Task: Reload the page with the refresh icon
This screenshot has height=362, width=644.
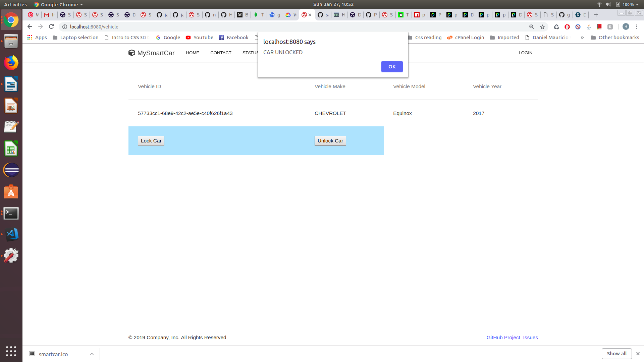Action: 51,26
